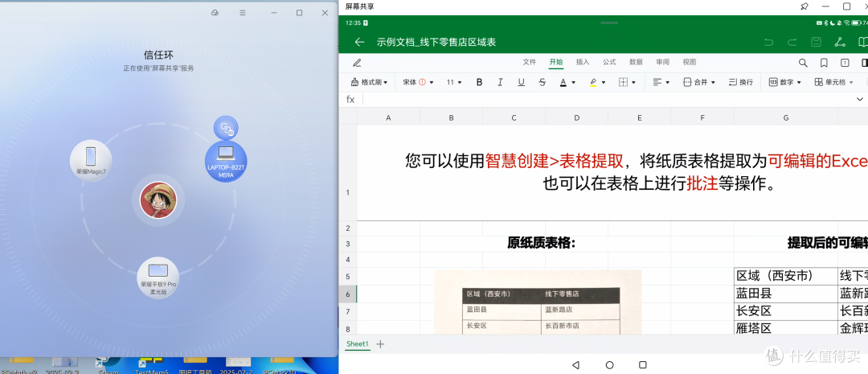Click the Luffy avatar in the trust ring
868x374 pixels.
(158, 200)
